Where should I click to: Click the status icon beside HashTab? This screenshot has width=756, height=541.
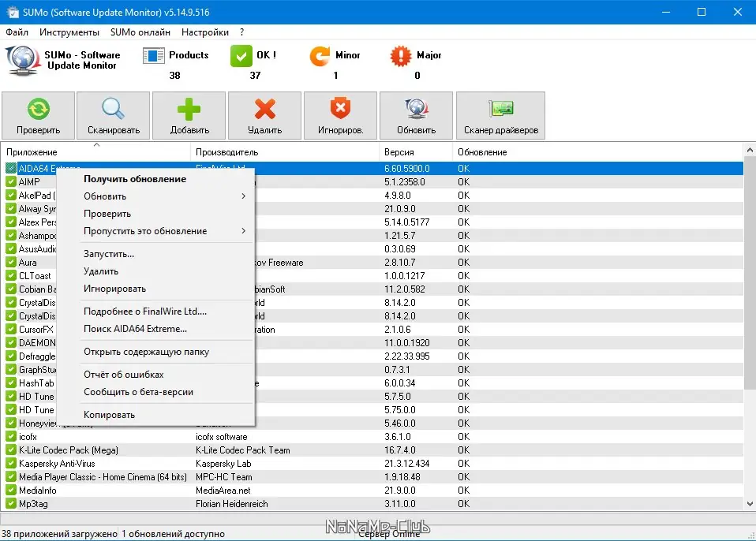pos(11,383)
